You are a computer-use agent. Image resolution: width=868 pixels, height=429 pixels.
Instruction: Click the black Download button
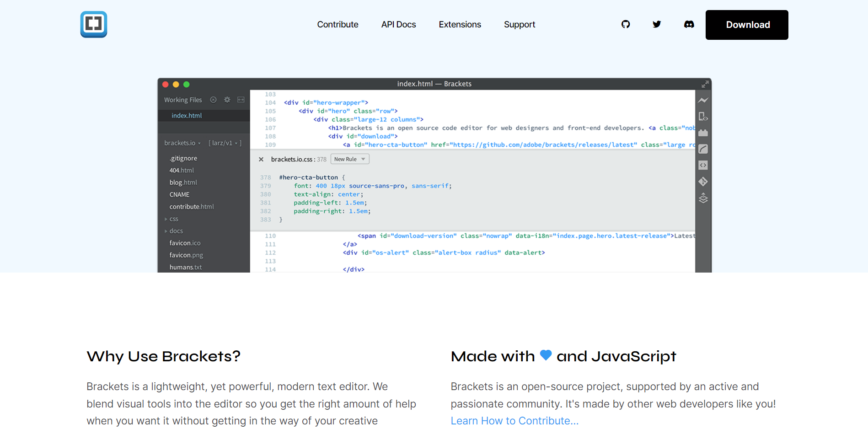(x=747, y=25)
